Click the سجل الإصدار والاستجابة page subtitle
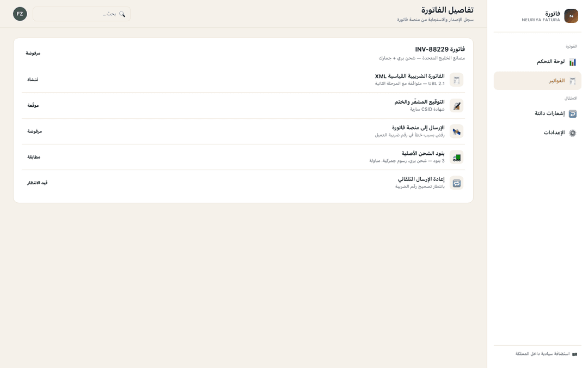Screen dimensions: 588x368 tap(436, 20)
